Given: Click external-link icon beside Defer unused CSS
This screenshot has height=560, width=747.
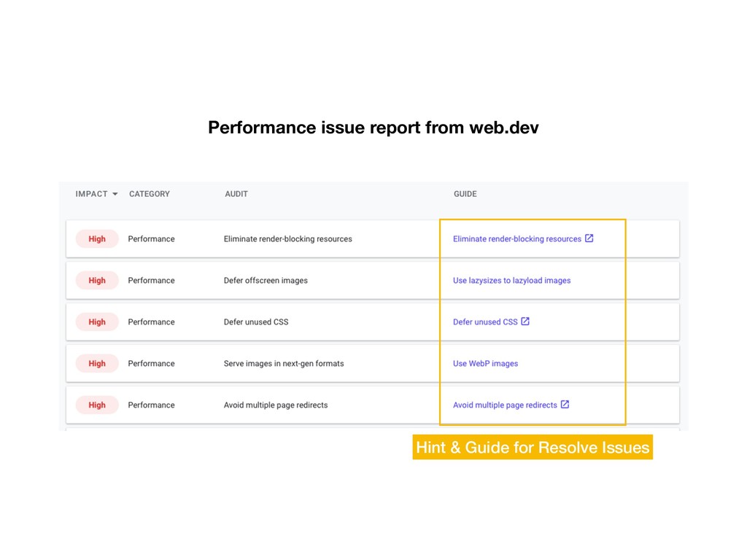Looking at the screenshot, I should coord(525,321).
